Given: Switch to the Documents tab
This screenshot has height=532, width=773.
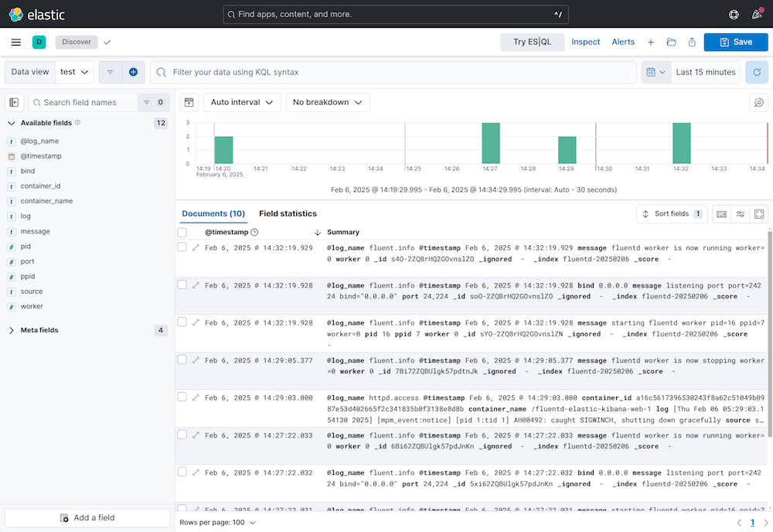Looking at the screenshot, I should tap(213, 213).
